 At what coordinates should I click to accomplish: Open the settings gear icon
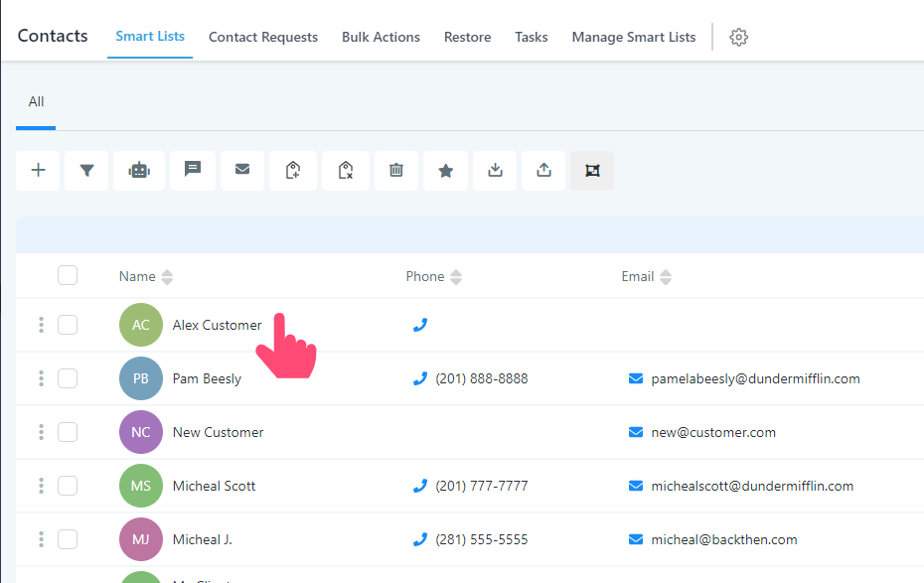point(738,37)
